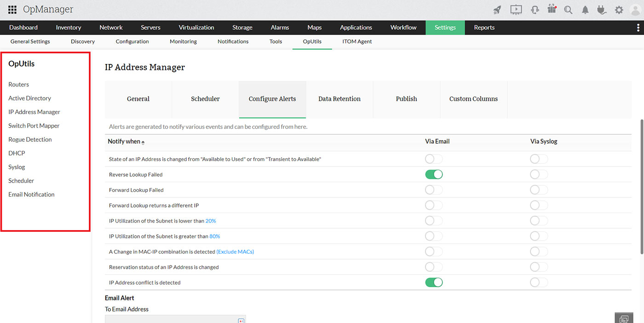Select the ITOM Agent submenu

pyautogui.click(x=357, y=41)
